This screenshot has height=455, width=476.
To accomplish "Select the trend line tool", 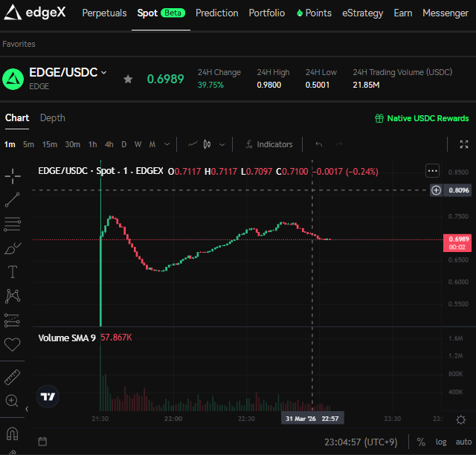I will pos(13,200).
